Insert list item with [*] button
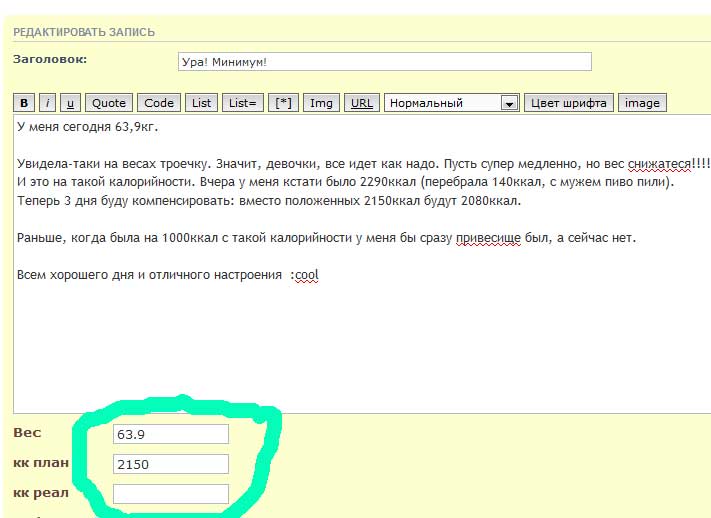The height and width of the screenshot is (518, 711). pos(285,103)
